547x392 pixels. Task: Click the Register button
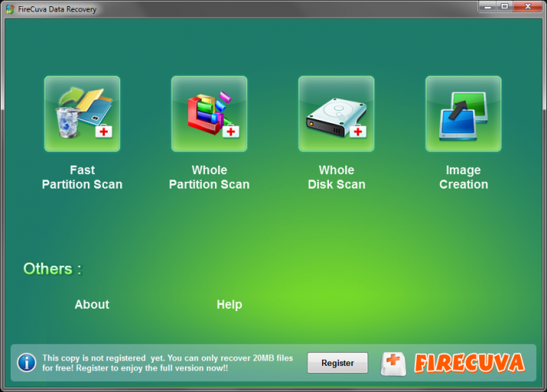[x=337, y=363]
